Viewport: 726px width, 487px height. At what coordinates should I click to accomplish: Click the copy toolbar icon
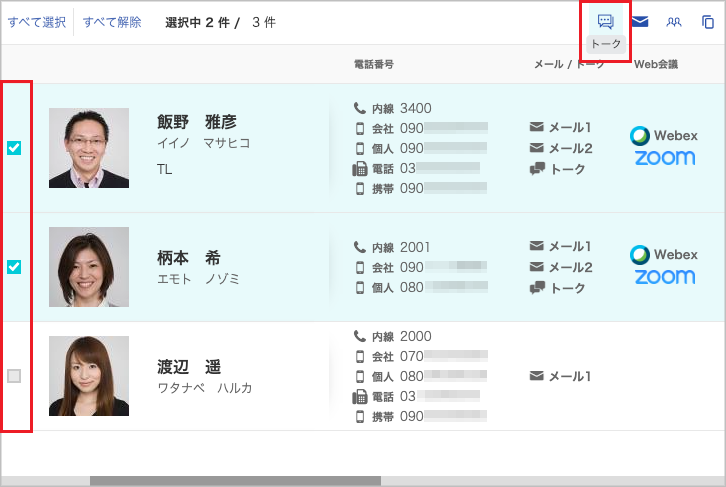708,21
